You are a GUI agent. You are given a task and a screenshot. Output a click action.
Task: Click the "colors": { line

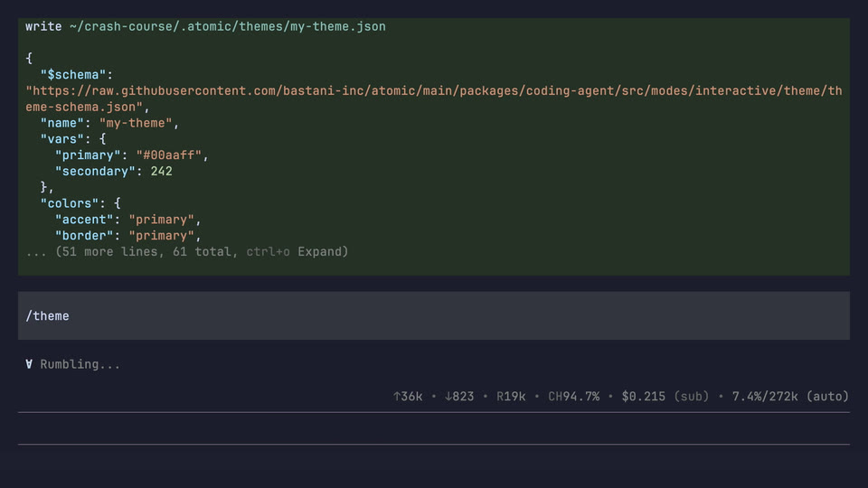point(80,203)
